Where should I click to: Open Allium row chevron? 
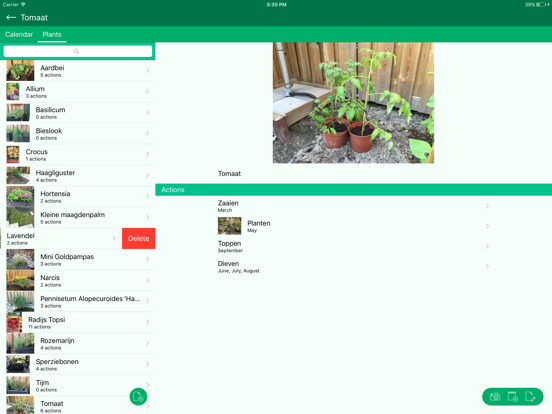148,92
